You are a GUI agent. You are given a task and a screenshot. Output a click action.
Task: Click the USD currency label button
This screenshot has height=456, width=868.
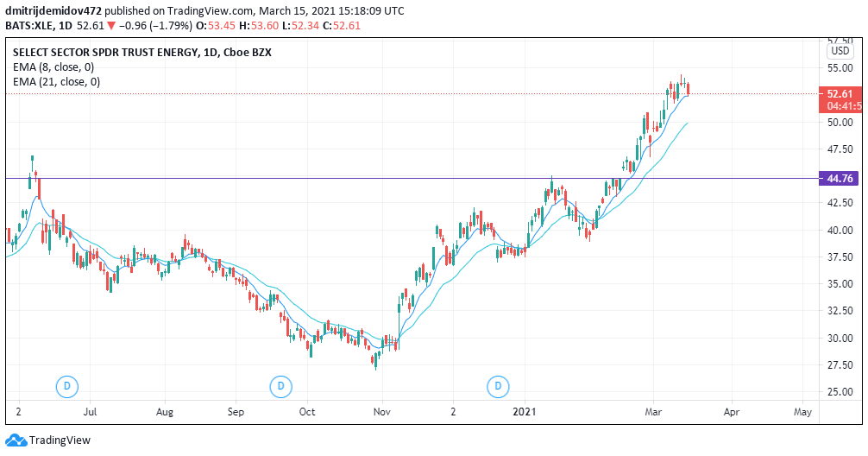point(840,51)
